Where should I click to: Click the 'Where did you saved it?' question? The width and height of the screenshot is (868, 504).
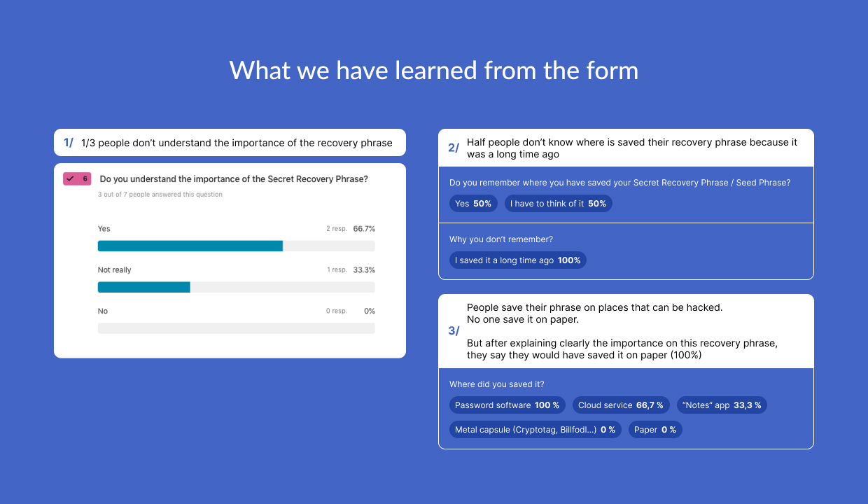click(x=497, y=384)
